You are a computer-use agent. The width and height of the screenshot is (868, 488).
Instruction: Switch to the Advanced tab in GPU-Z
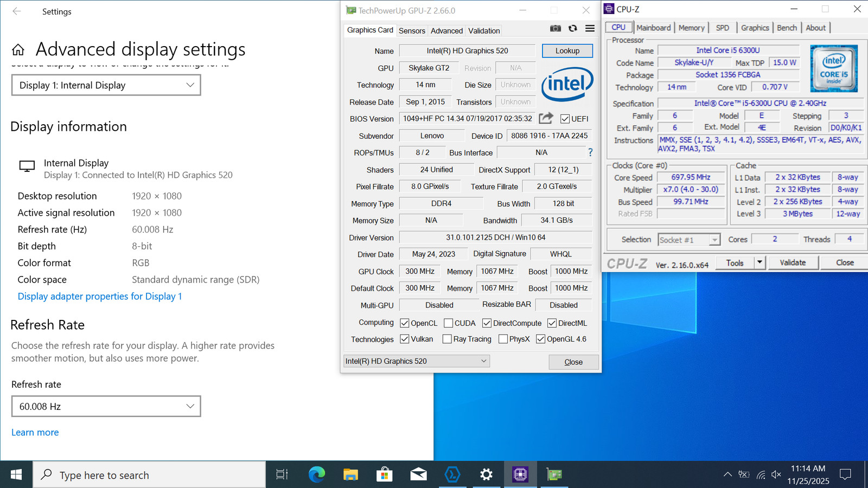coord(447,31)
